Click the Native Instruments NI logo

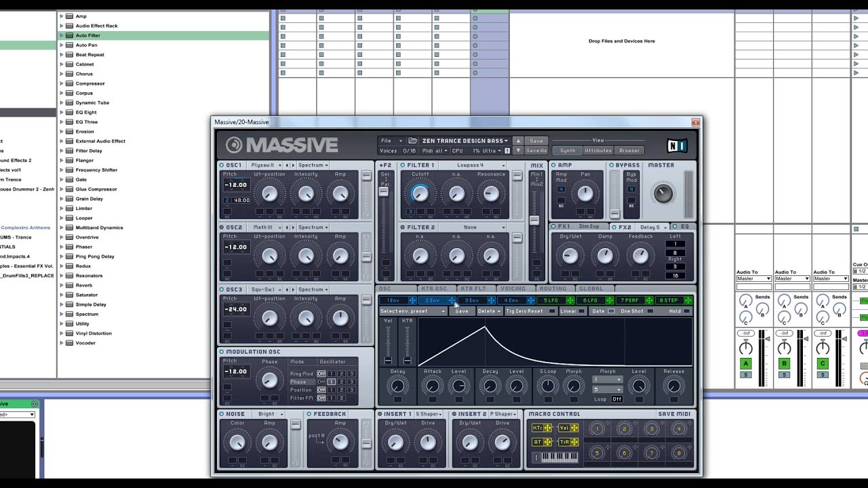(x=677, y=145)
